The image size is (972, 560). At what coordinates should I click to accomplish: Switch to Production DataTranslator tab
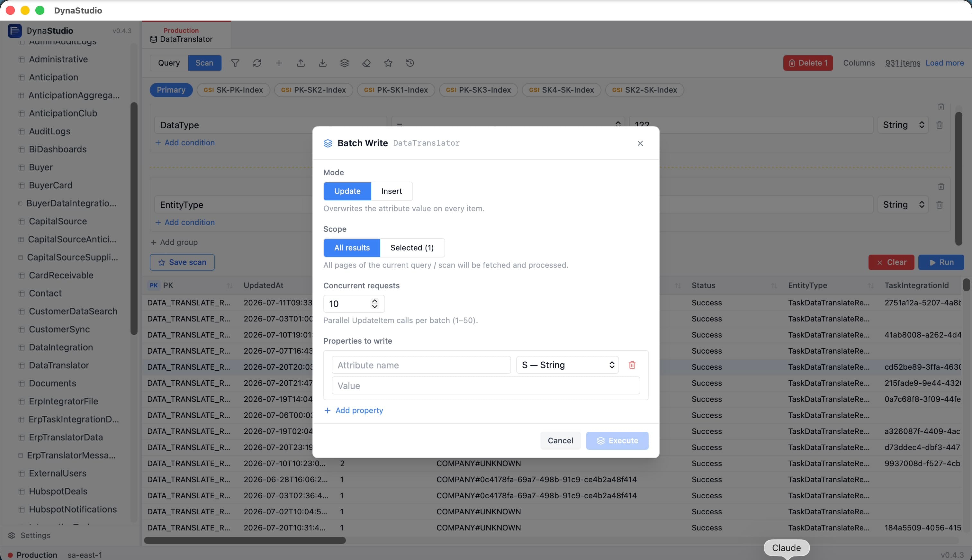(x=186, y=35)
